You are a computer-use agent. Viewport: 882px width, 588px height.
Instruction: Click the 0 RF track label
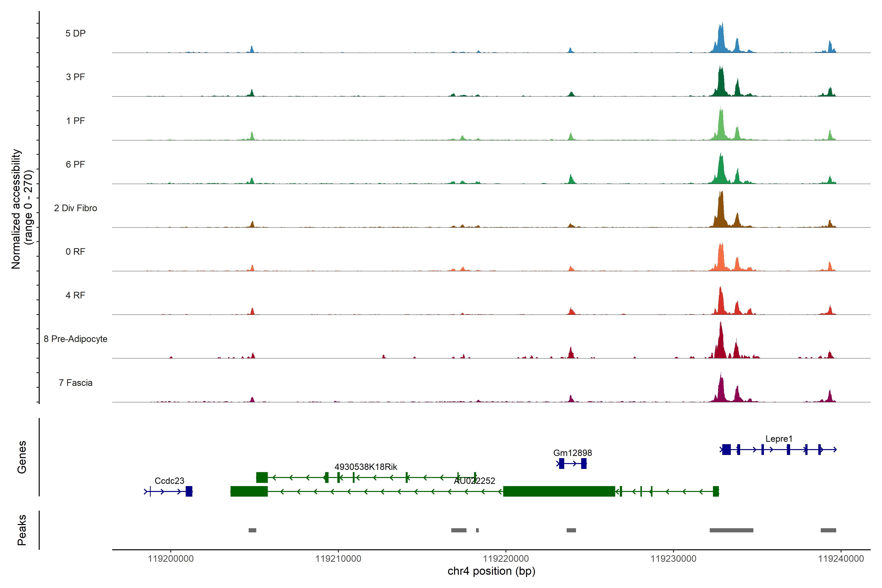pos(75,252)
